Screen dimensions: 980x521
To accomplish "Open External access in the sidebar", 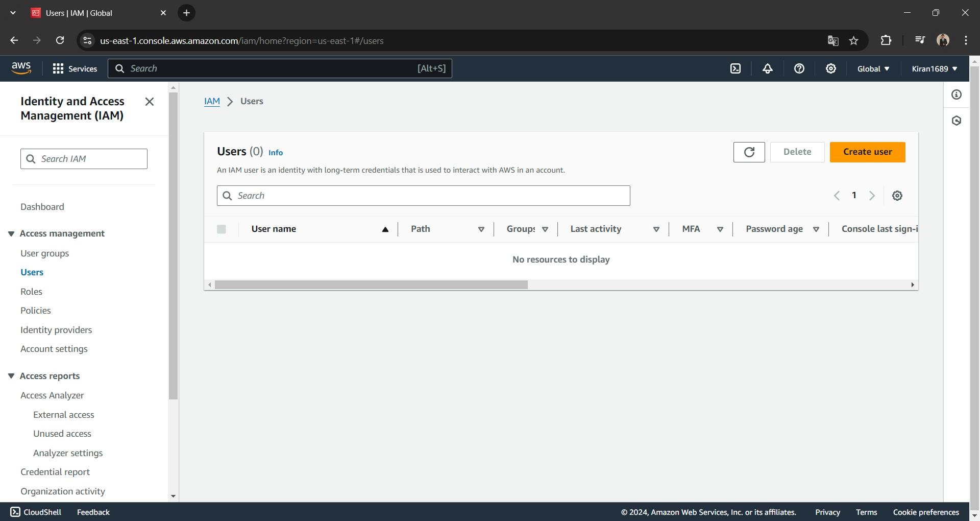I will 64,415.
